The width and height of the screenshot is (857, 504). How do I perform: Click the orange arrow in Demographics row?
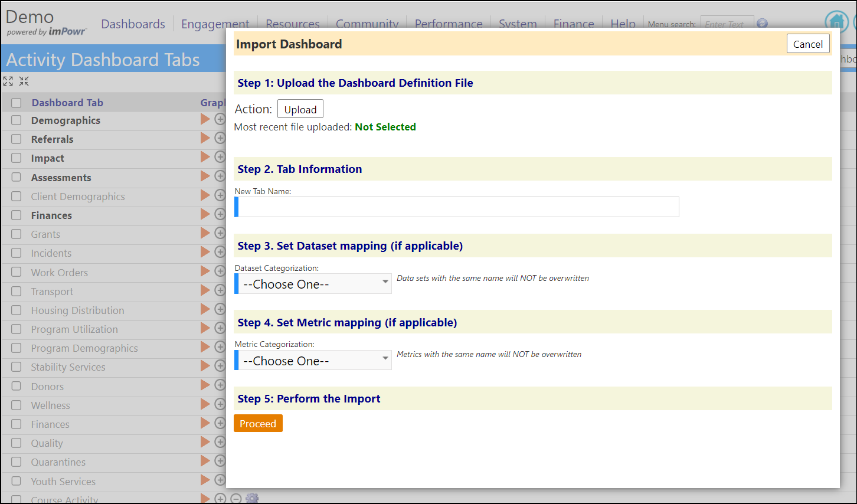[x=205, y=119]
